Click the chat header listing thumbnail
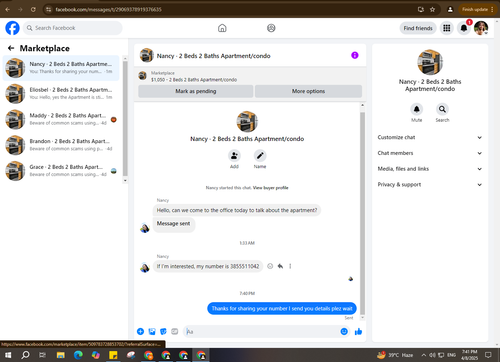This screenshot has height=362, width=500. [146, 55]
